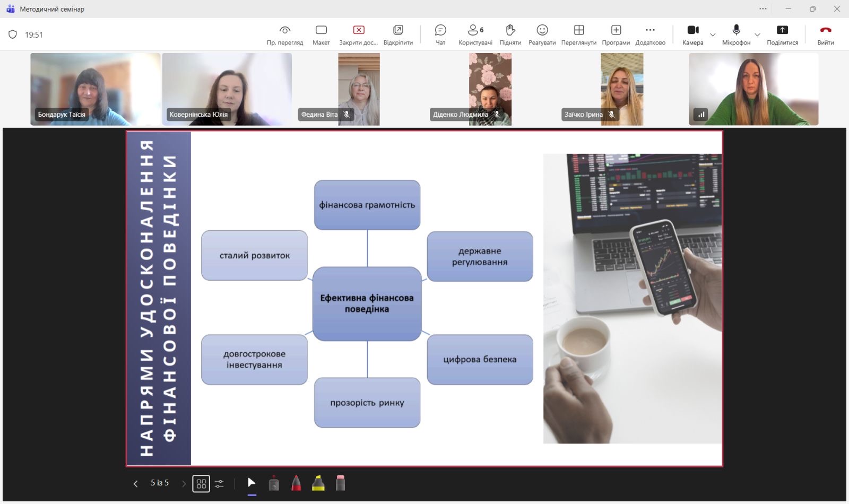The image size is (849, 504).
Task: Leave the meeting with Вийти
Action: (x=825, y=34)
